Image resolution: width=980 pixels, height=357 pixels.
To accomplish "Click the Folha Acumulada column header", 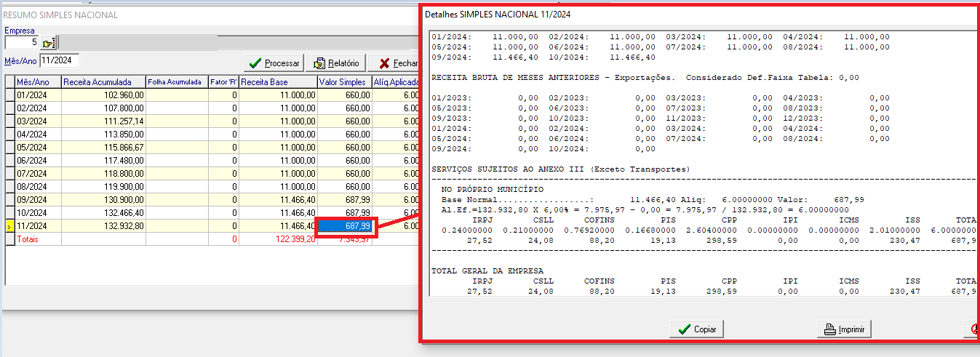I will pos(176,81).
